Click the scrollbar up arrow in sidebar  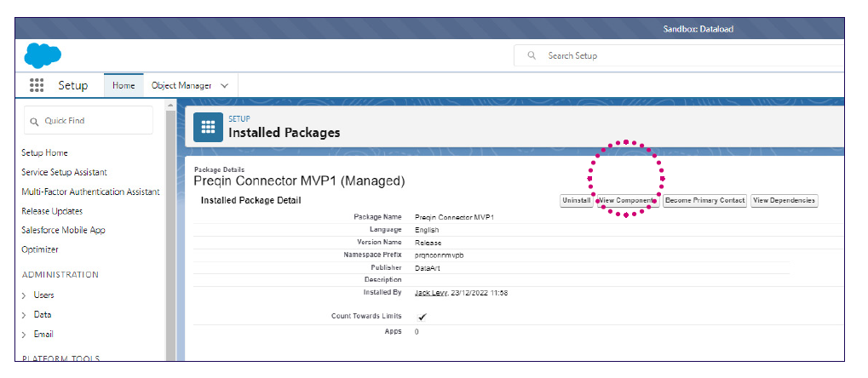[x=171, y=106]
